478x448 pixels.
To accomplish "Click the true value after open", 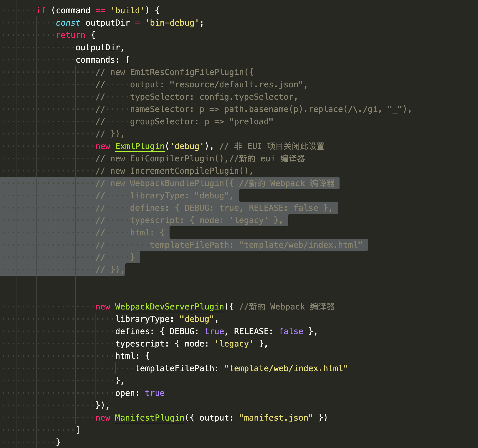I will 155,393.
